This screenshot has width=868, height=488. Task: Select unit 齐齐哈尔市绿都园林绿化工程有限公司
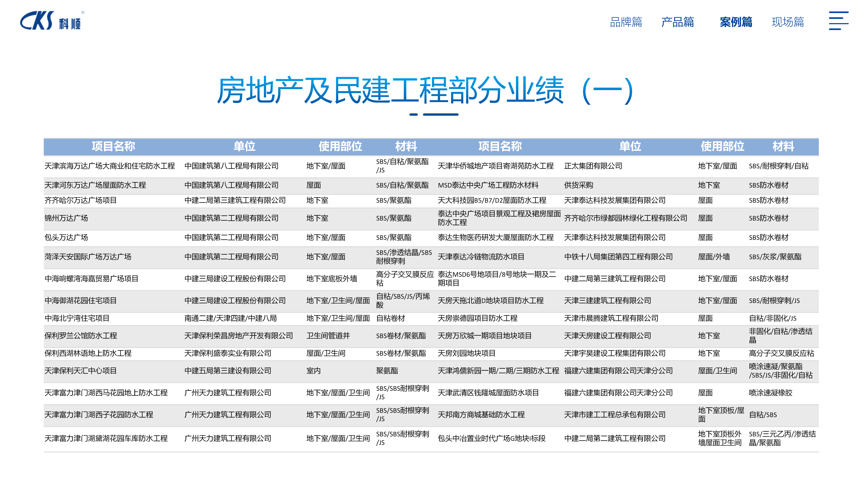click(x=626, y=218)
